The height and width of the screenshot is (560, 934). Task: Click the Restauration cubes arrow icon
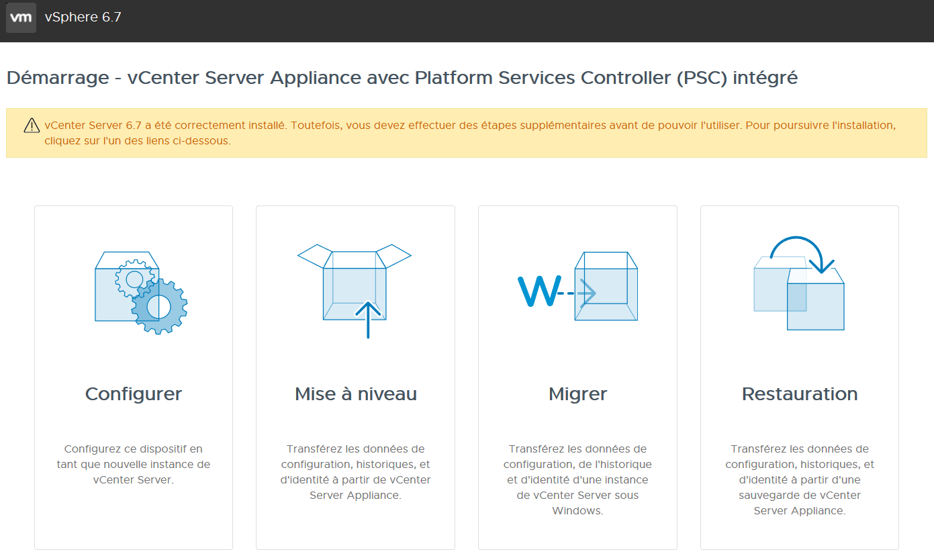point(799,283)
